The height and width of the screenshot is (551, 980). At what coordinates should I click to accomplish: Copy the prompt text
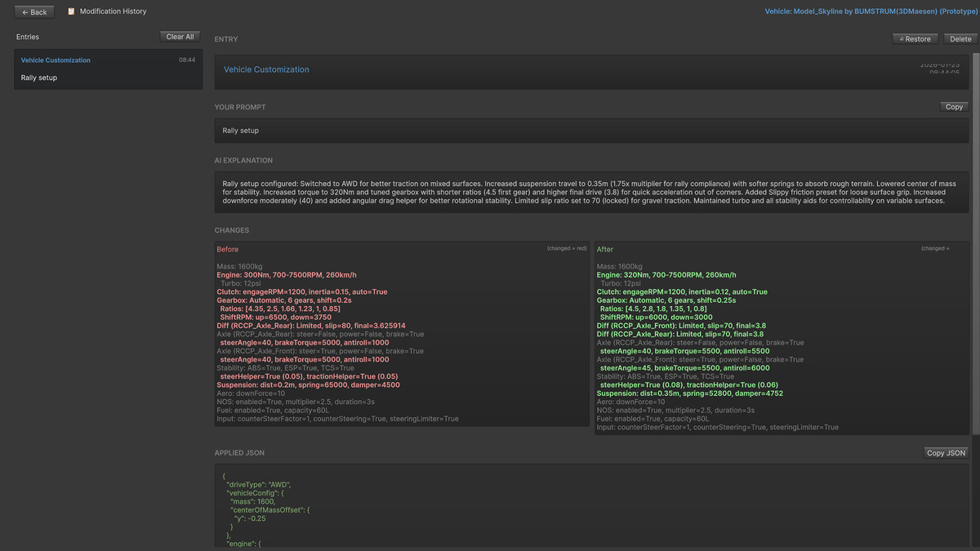954,107
